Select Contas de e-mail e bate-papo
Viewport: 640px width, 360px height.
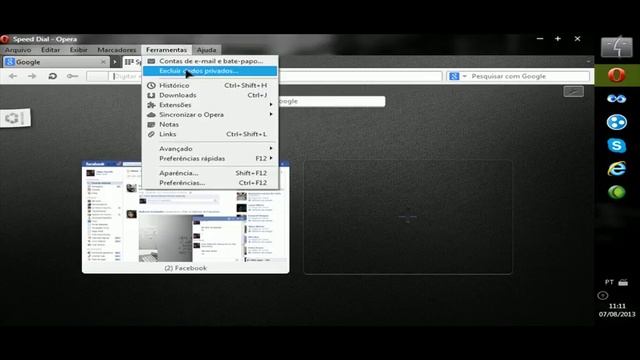tap(210, 61)
